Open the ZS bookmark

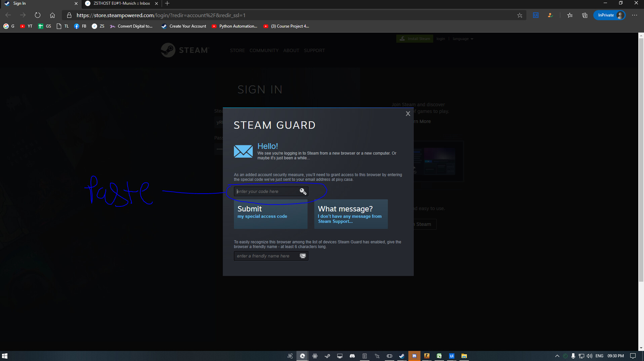[98, 26]
